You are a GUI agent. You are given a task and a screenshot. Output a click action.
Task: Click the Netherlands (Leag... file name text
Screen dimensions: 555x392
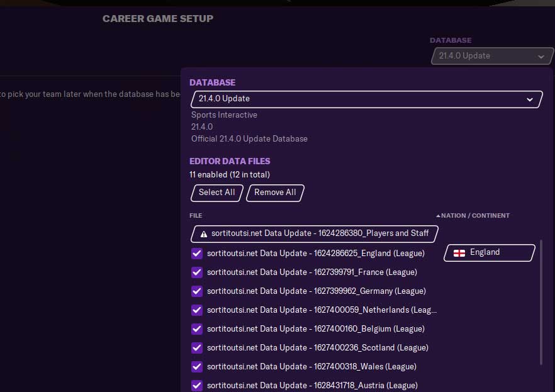322,310
